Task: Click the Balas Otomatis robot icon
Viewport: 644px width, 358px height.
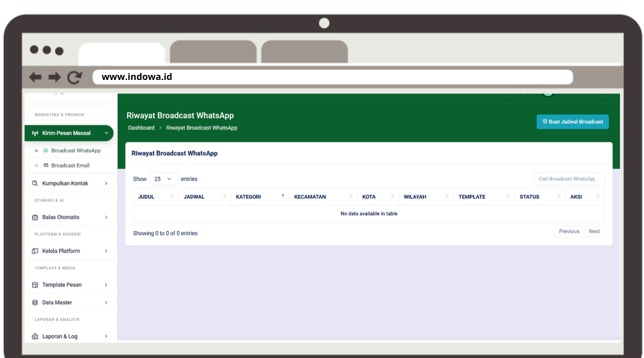Action: (x=35, y=217)
